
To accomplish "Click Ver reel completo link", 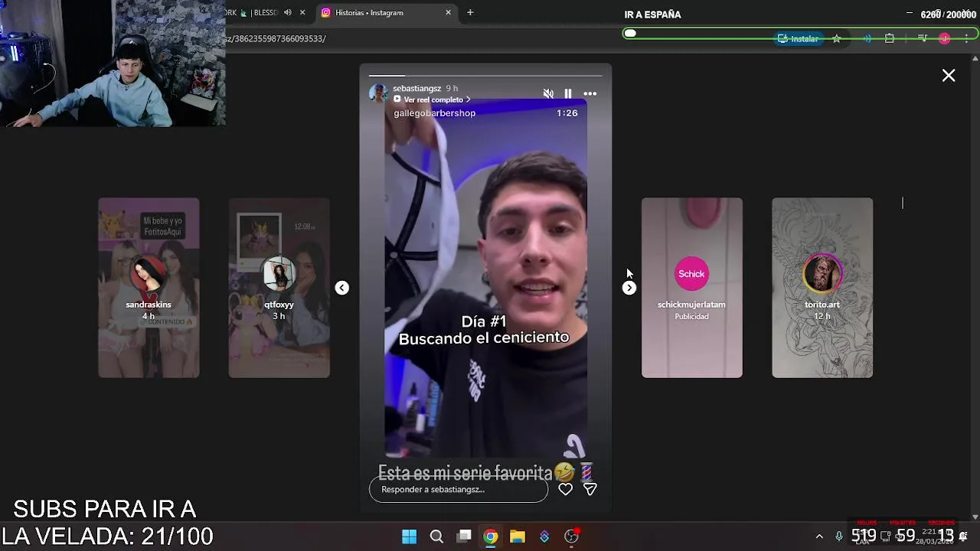I will [x=433, y=99].
